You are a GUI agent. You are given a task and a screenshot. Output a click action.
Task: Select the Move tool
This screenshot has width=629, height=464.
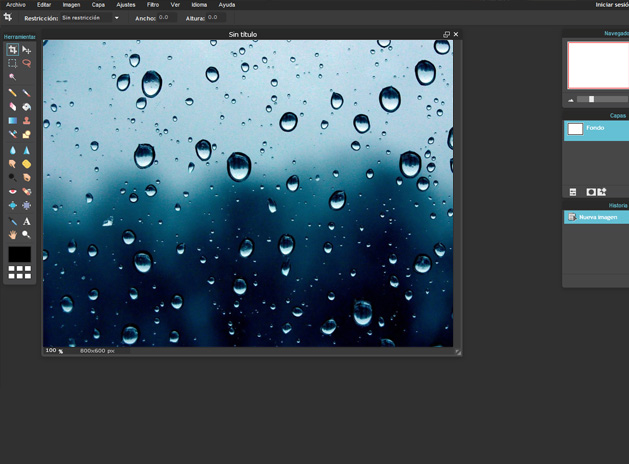26,50
